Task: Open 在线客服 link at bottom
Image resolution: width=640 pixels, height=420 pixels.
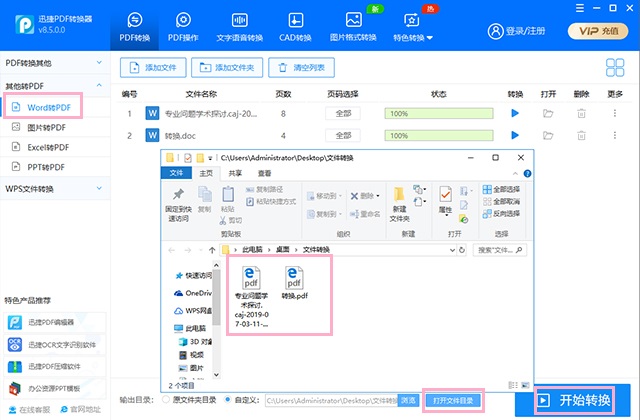Action: pyautogui.click(x=29, y=409)
